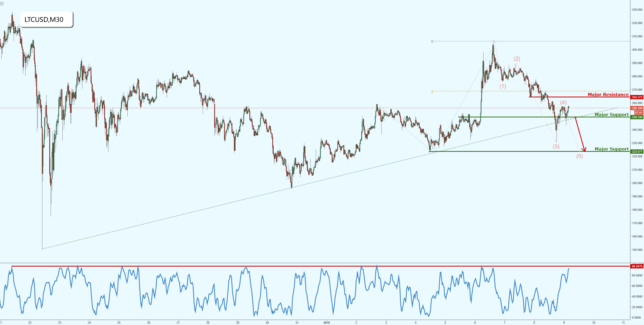Click the 330.000 price axis label
Viewport: 644px width, 325px height.
point(637,10)
